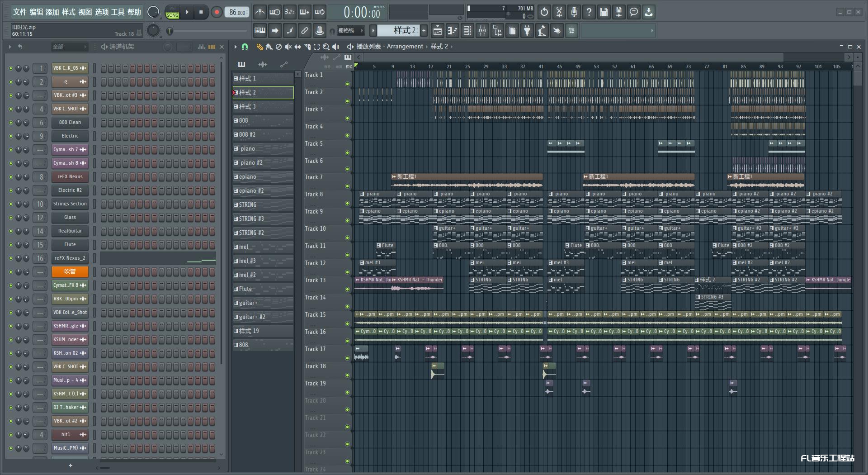Viewport: 868px width, 475px height.
Task: Open the RealGuitar channel
Action: pyautogui.click(x=70, y=231)
